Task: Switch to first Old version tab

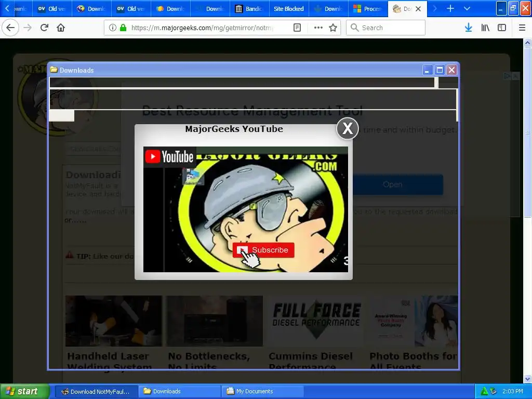Action: pos(52,9)
